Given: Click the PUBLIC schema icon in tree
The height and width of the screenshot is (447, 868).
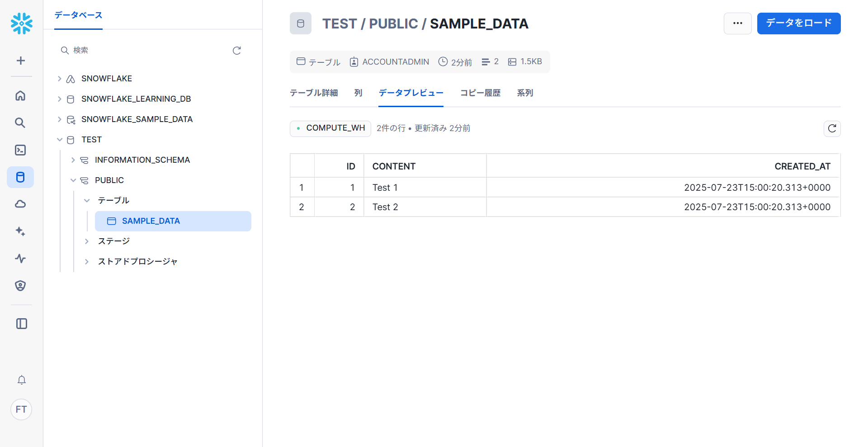Looking at the screenshot, I should (x=84, y=181).
